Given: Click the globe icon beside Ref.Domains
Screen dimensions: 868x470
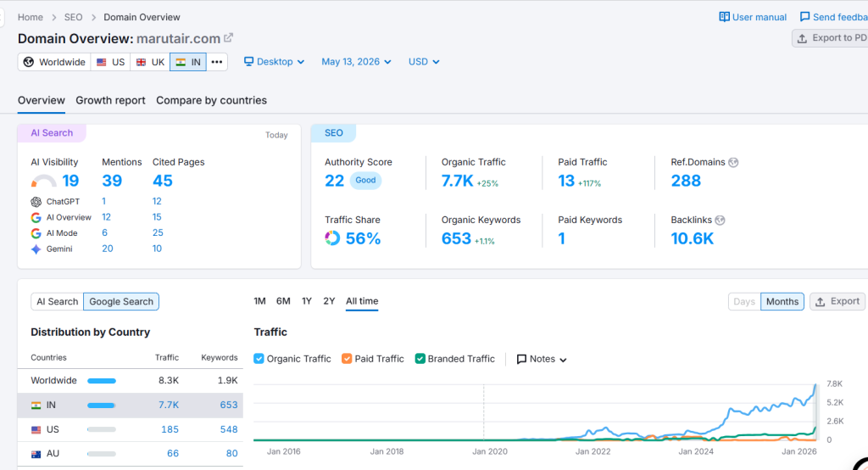Looking at the screenshot, I should (x=733, y=162).
